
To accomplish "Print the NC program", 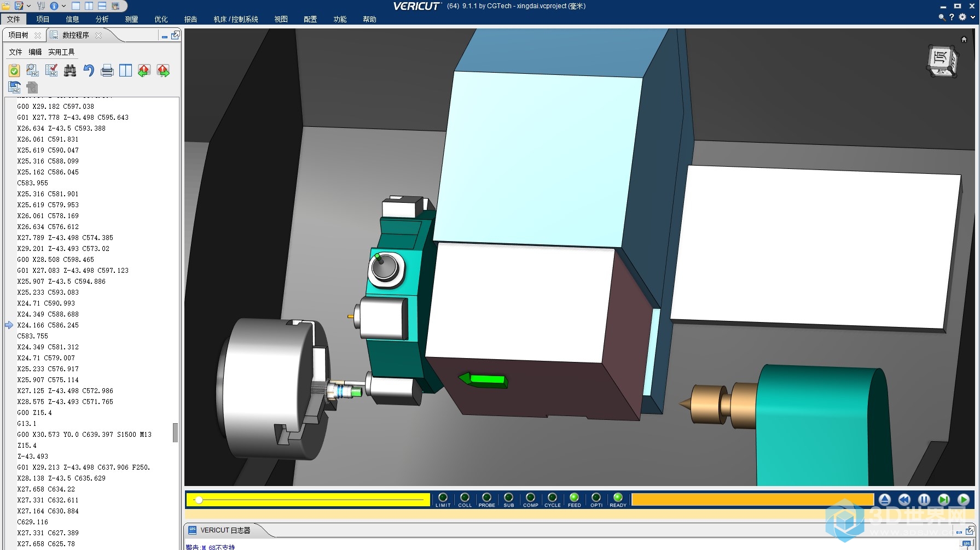I will coord(107,71).
